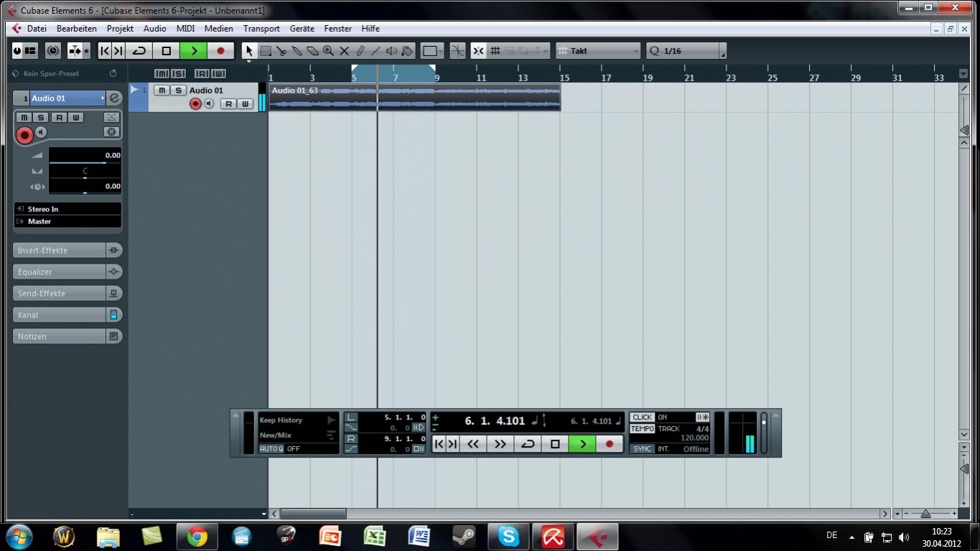Click the freeze audio channel snowflake icon
The height and width of the screenshot is (551, 980).
(x=111, y=131)
